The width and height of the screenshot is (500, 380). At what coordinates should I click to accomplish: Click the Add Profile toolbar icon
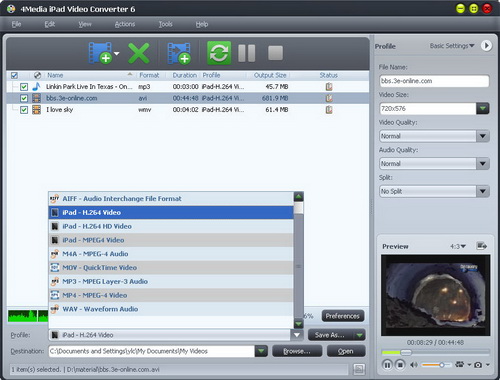(x=179, y=53)
